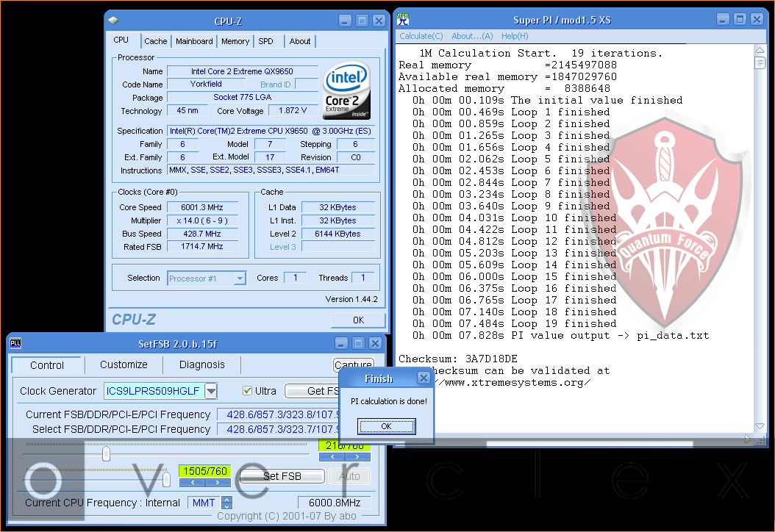Switch to the Mainboard tab in CPU-Z
775x532 pixels.
coord(194,41)
